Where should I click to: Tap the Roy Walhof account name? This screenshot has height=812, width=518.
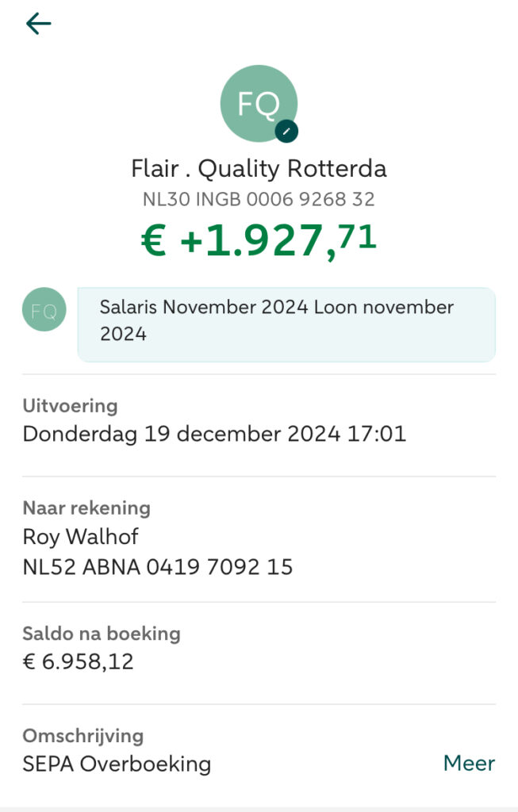pos(80,537)
